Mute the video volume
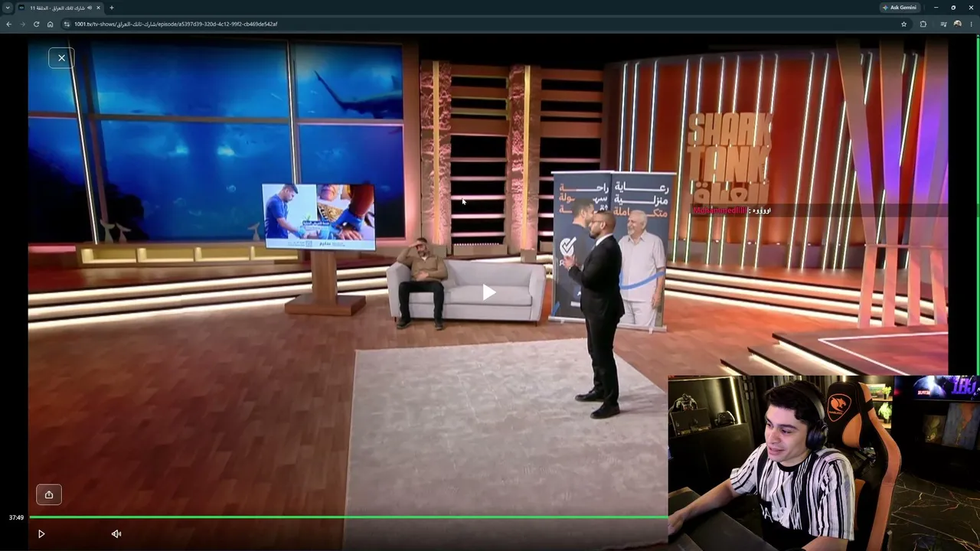 pos(116,534)
